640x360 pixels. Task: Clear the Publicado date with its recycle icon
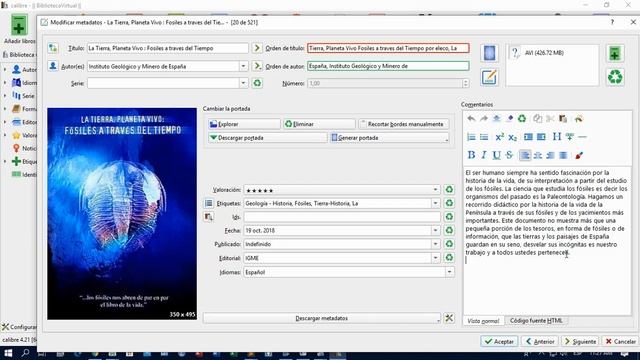click(x=449, y=244)
